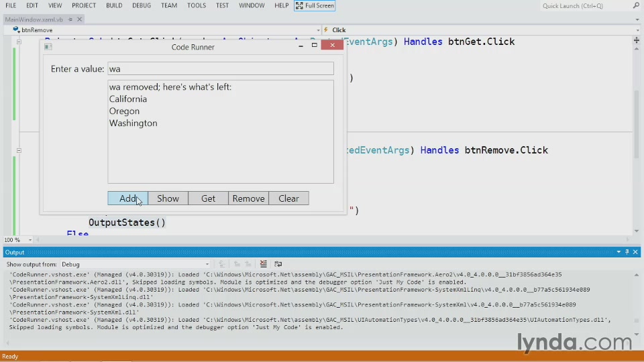Open the 100% zoom level dropdown
Viewport: 644px width, 362px height.
[x=30, y=240]
